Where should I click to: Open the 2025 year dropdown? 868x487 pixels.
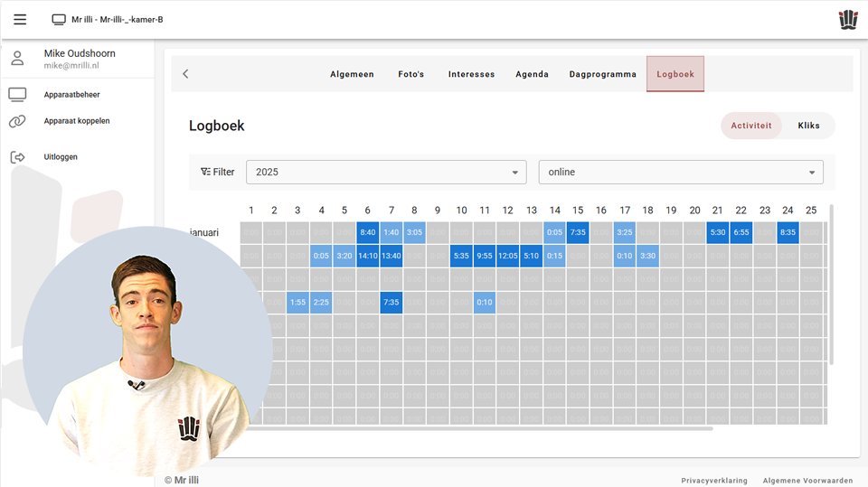(x=386, y=172)
